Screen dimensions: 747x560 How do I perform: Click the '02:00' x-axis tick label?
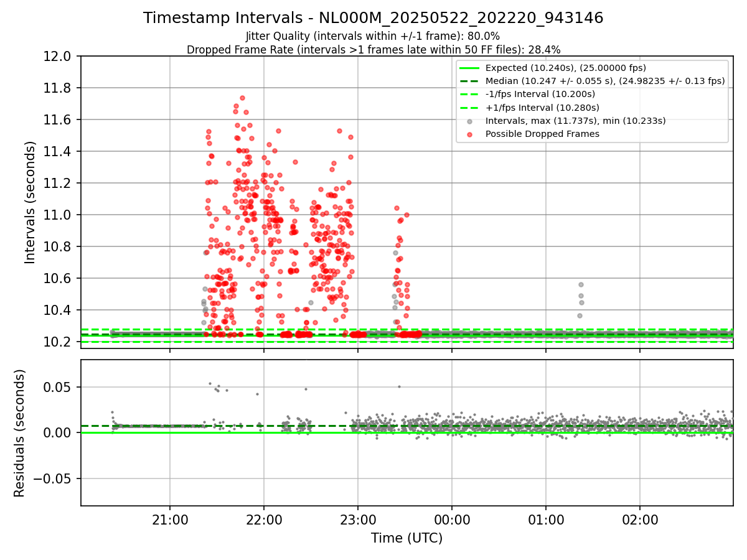click(x=640, y=519)
